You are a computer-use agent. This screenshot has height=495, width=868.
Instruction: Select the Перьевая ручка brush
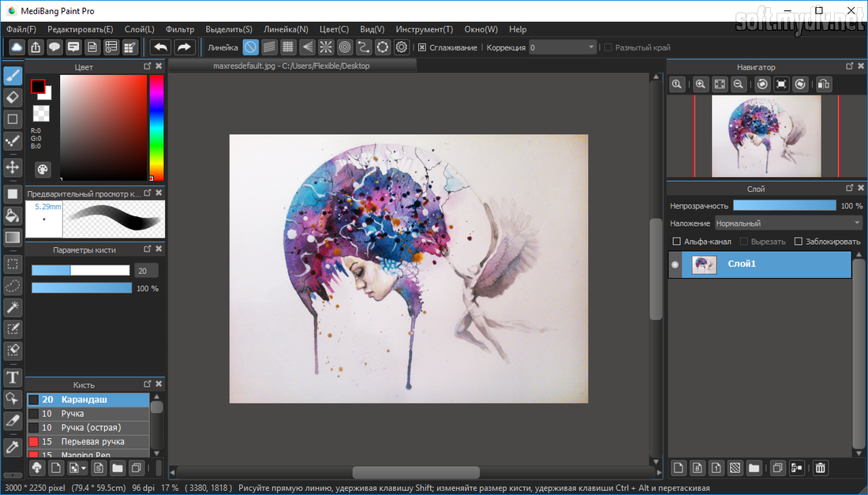[x=88, y=442]
